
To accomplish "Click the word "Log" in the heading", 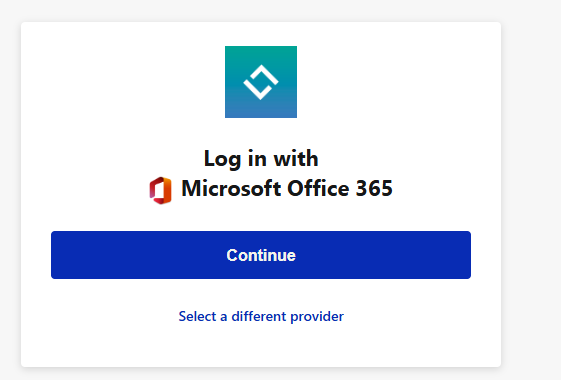I will tap(222, 159).
